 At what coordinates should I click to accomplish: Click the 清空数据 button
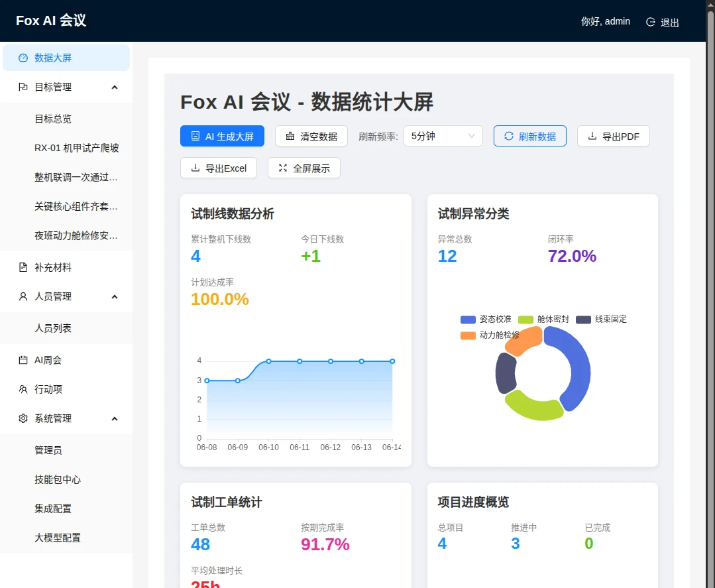pos(311,136)
